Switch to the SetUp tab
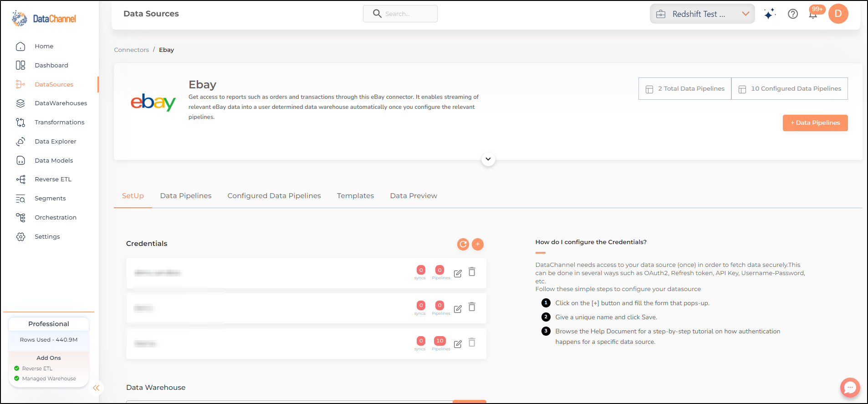This screenshot has width=868, height=404. tap(133, 196)
